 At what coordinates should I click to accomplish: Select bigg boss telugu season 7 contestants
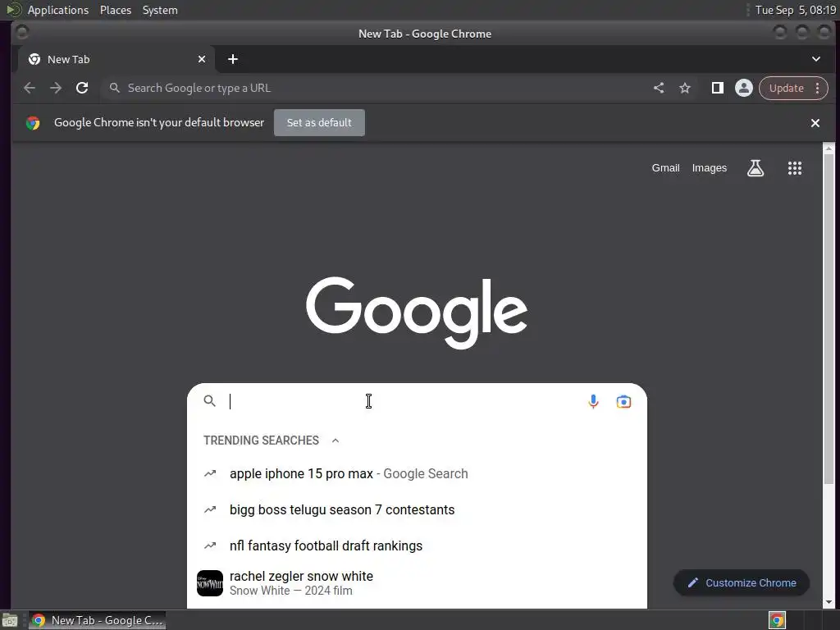click(x=417, y=509)
